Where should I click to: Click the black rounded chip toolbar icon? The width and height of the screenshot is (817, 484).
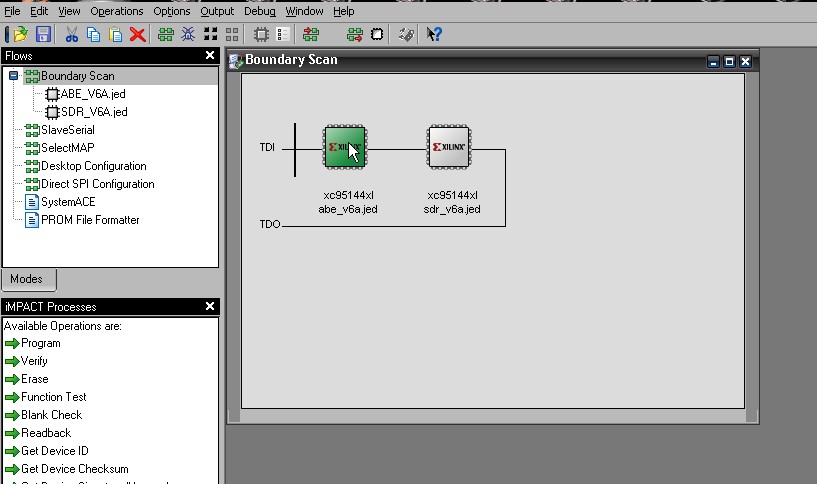point(377,34)
